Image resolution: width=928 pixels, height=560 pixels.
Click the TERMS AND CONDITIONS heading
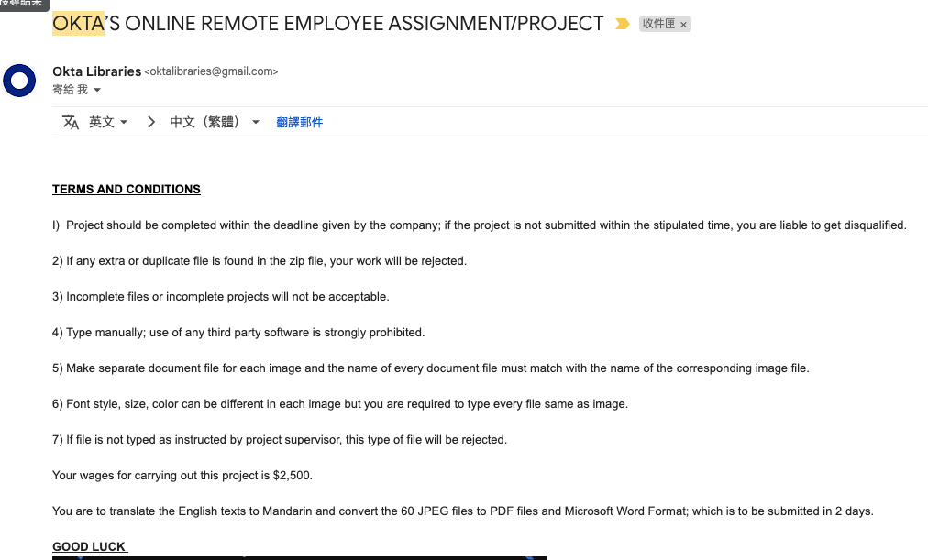126,189
